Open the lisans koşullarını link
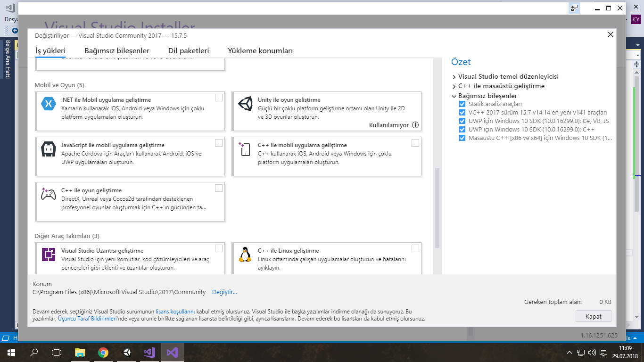 point(175,312)
